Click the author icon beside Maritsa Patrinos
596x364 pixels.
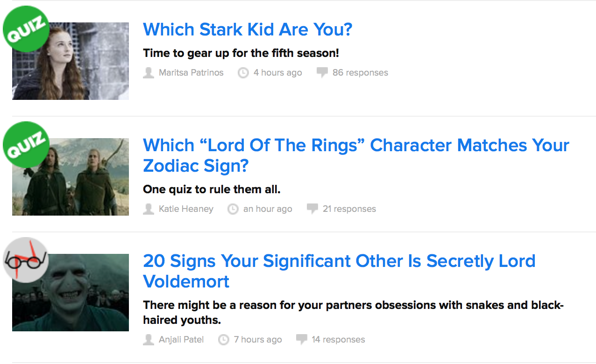coord(149,73)
